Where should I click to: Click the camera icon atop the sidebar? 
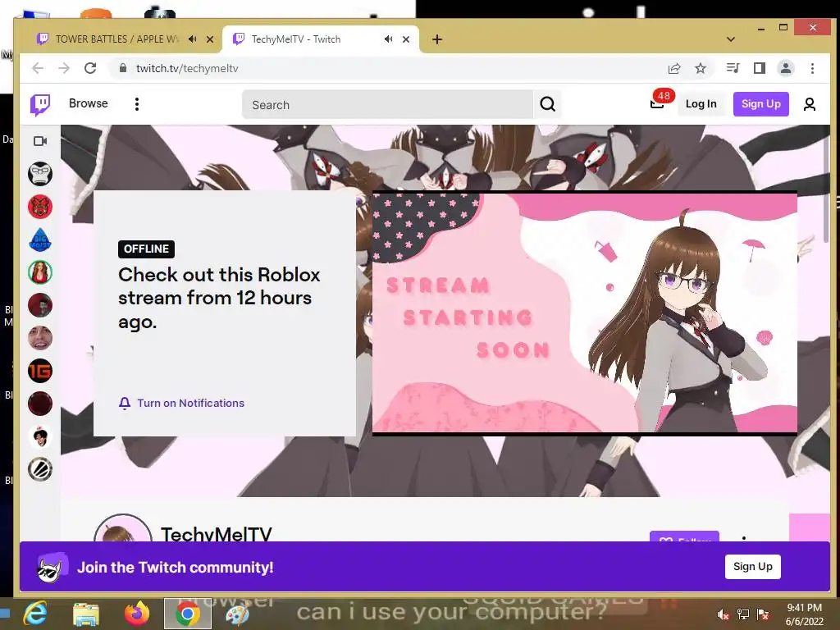[x=40, y=141]
